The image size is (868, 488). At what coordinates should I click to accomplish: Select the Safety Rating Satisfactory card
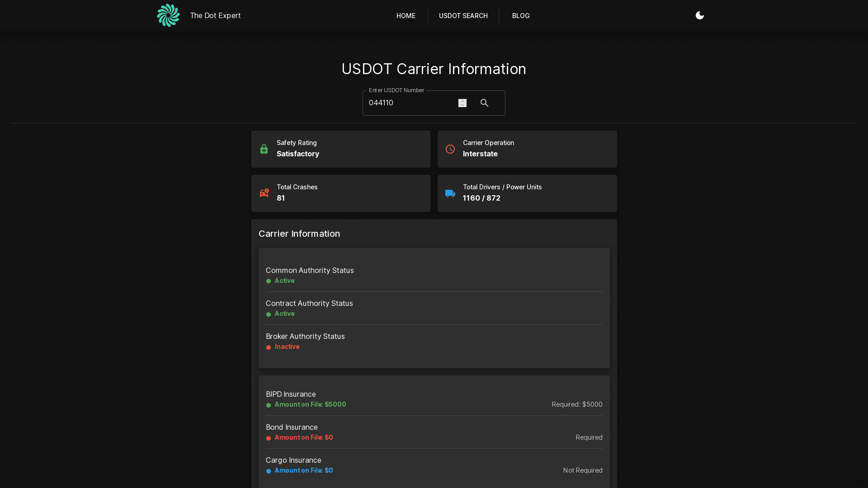(340, 149)
